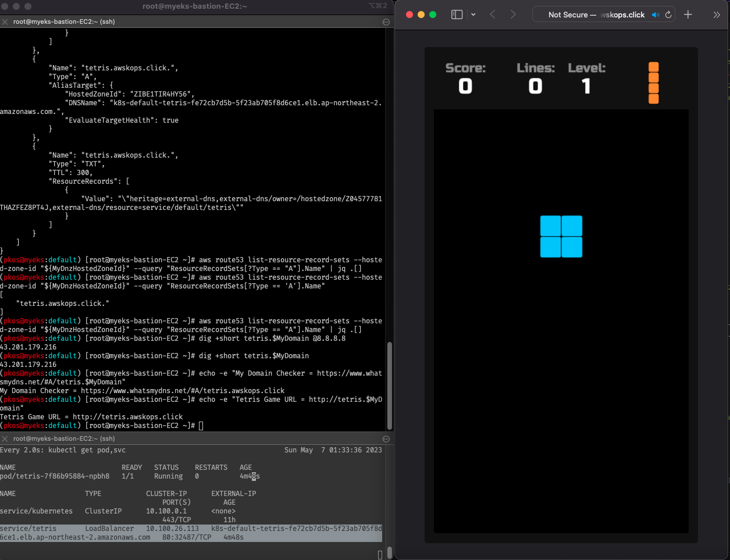Click the whatsmydns.net URL output line
This screenshot has width=730, height=560.
coord(143,391)
